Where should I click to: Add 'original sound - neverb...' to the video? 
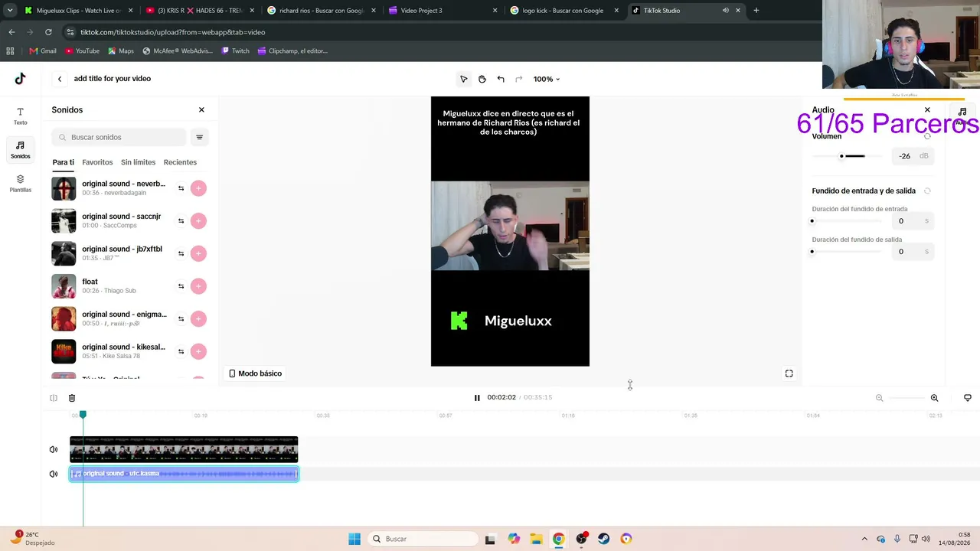coord(198,188)
